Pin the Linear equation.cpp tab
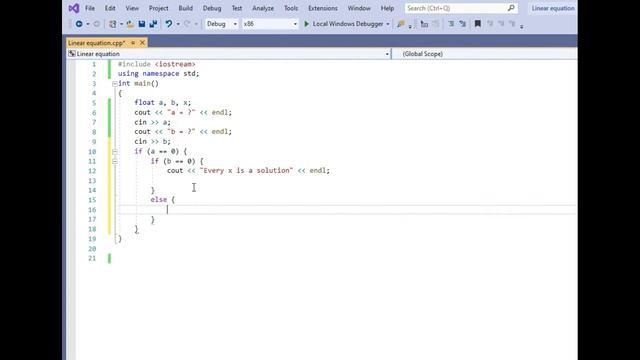Viewport: 640px width, 360px height. (x=133, y=43)
